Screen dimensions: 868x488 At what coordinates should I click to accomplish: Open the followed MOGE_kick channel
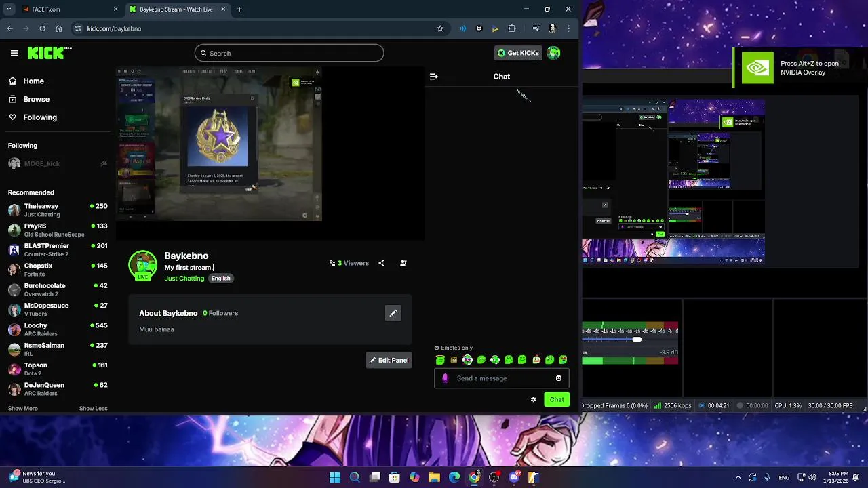click(x=58, y=163)
